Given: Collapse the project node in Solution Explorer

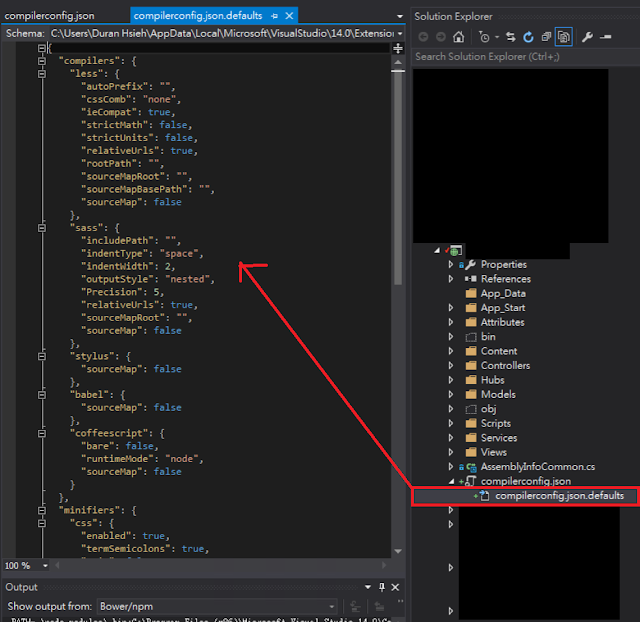Looking at the screenshot, I should click(437, 250).
